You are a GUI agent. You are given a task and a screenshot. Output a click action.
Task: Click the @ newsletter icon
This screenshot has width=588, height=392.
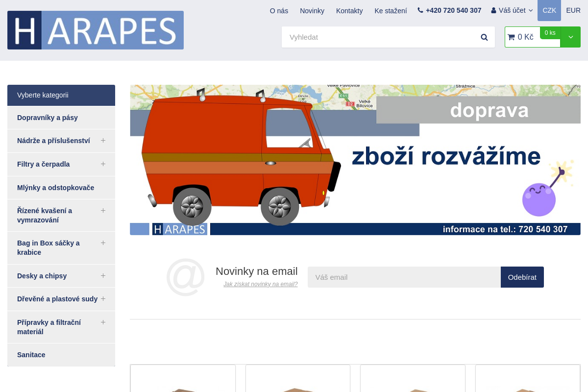185,277
